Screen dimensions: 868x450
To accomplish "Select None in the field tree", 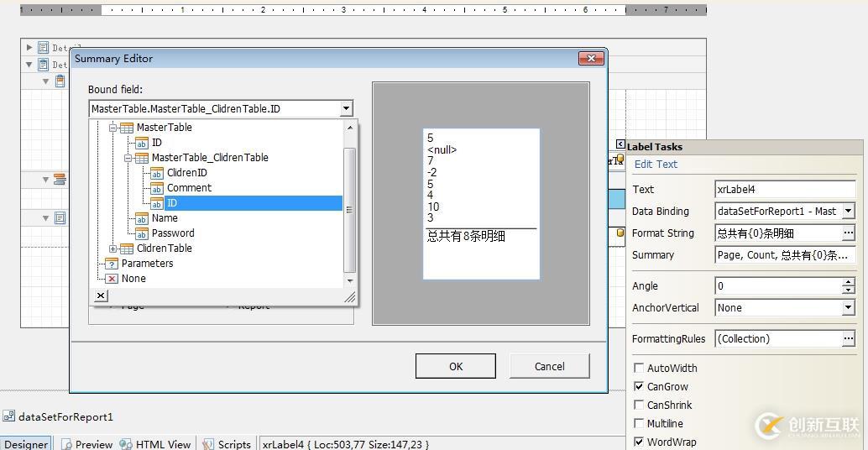I will 133,279.
